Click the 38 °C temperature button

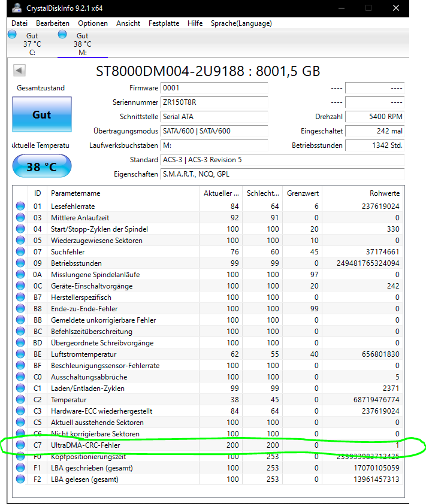point(42,166)
